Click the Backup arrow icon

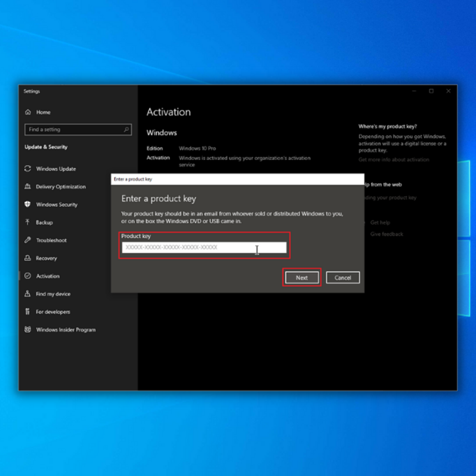pos(27,222)
